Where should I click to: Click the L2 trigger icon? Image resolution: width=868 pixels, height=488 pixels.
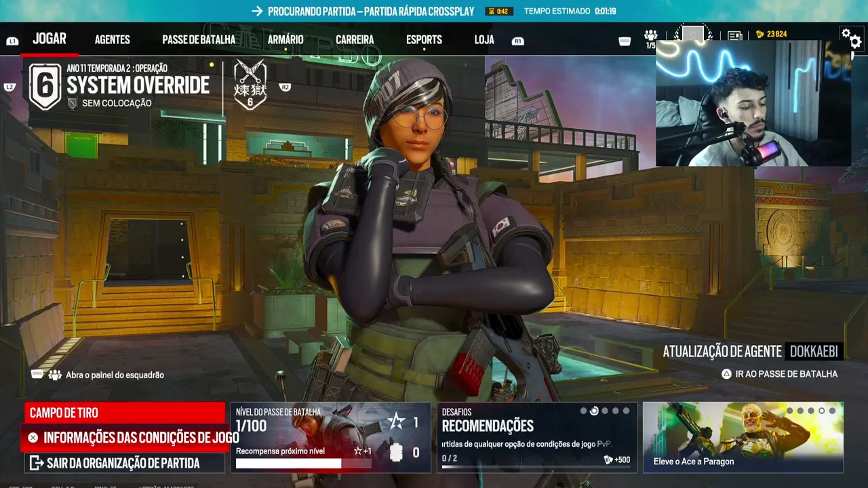coord(9,87)
